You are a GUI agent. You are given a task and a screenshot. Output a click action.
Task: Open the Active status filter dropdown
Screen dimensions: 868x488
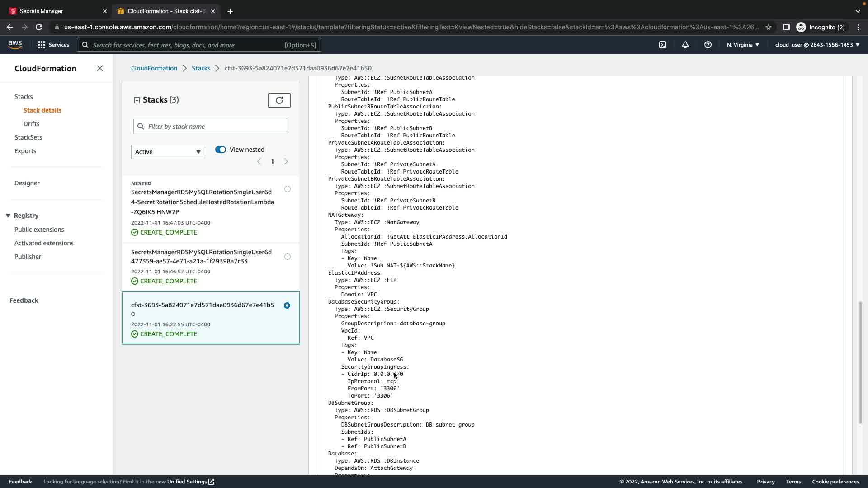click(168, 152)
